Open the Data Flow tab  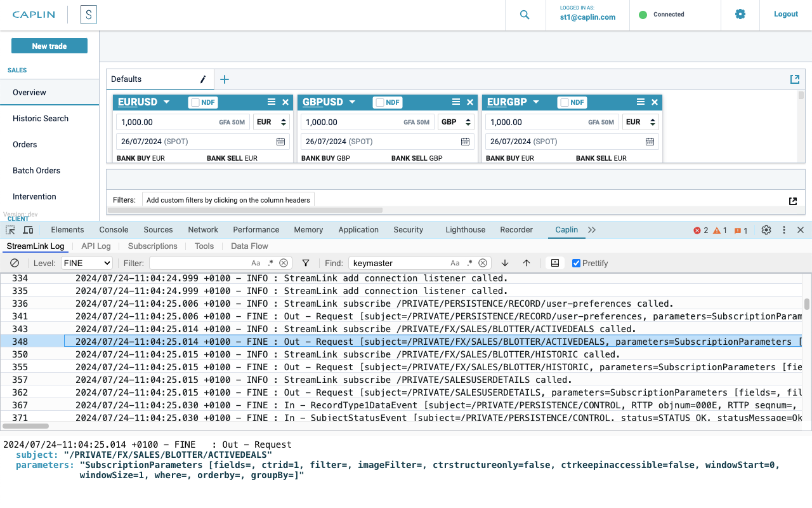click(x=249, y=246)
